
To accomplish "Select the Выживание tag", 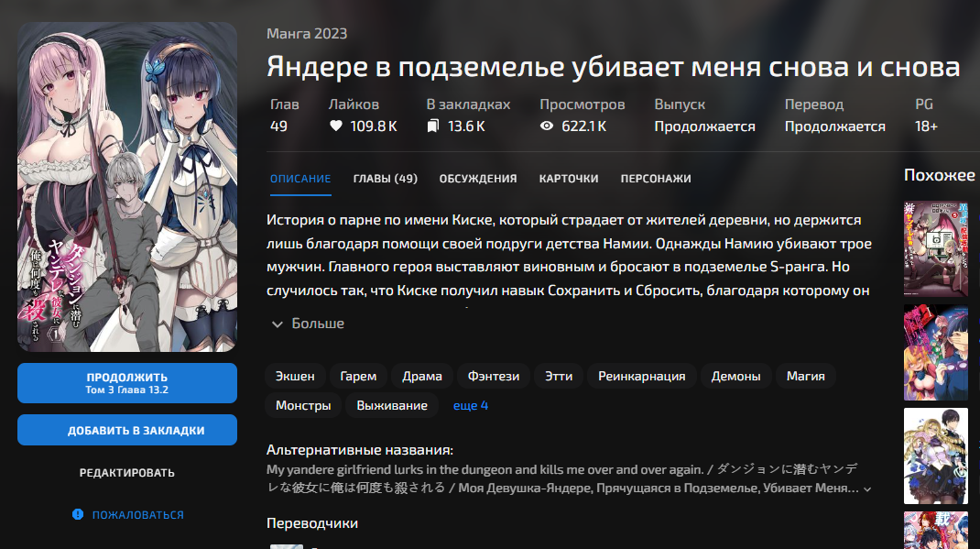I will 392,405.
